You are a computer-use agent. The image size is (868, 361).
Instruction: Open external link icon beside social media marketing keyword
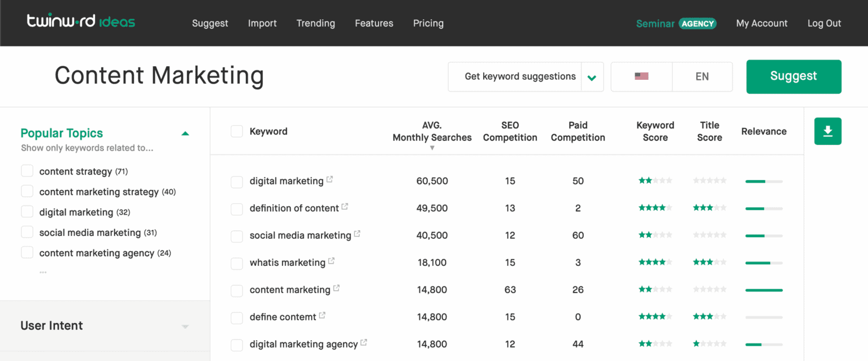357,234
